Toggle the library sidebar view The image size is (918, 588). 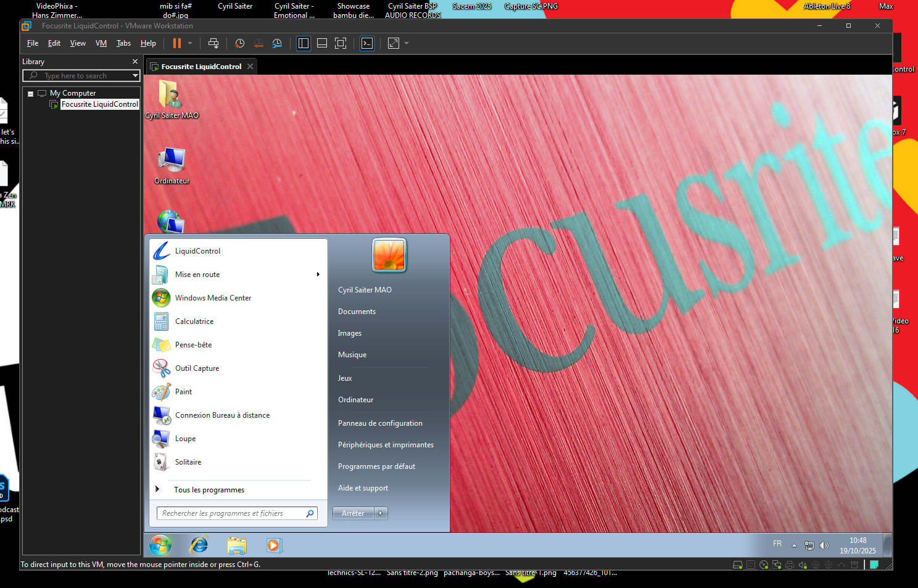[304, 43]
